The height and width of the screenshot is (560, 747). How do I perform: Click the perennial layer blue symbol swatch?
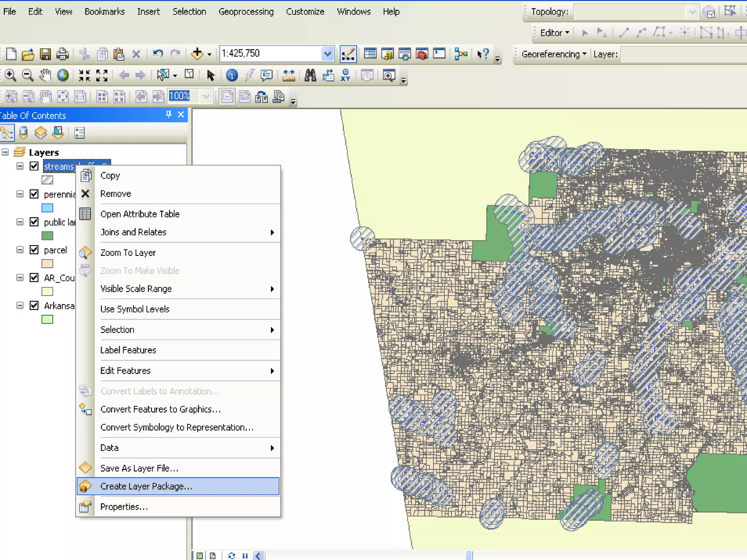47,208
